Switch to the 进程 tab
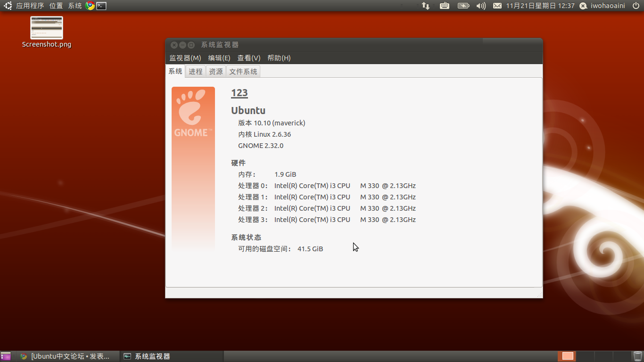Screen dimensions: 644x362 196,72
